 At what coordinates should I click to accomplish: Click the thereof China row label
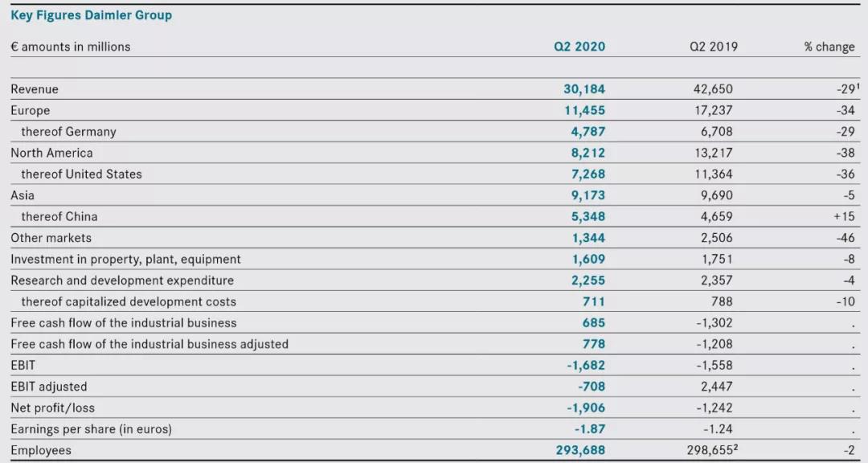coord(59,216)
